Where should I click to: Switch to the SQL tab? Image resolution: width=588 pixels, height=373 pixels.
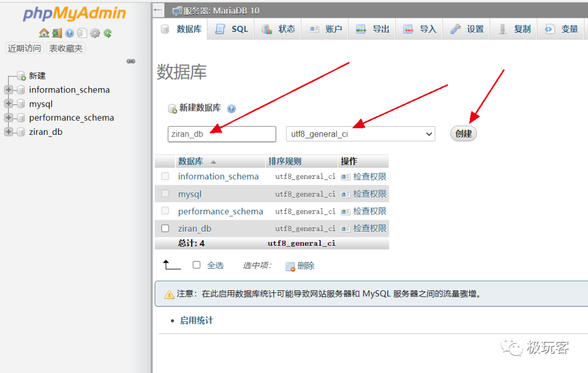click(x=231, y=29)
